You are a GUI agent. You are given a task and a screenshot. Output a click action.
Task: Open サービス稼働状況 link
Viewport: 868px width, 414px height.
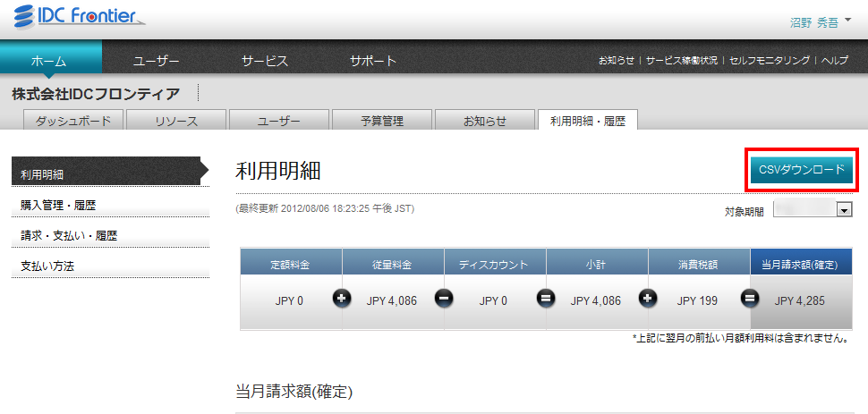[x=682, y=60]
